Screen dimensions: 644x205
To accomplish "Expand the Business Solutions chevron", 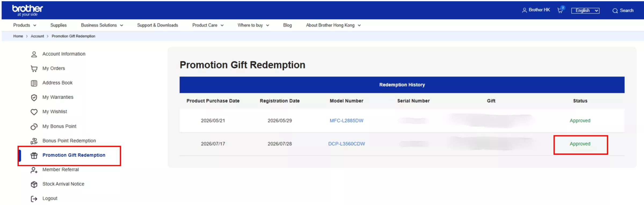I will (122, 25).
